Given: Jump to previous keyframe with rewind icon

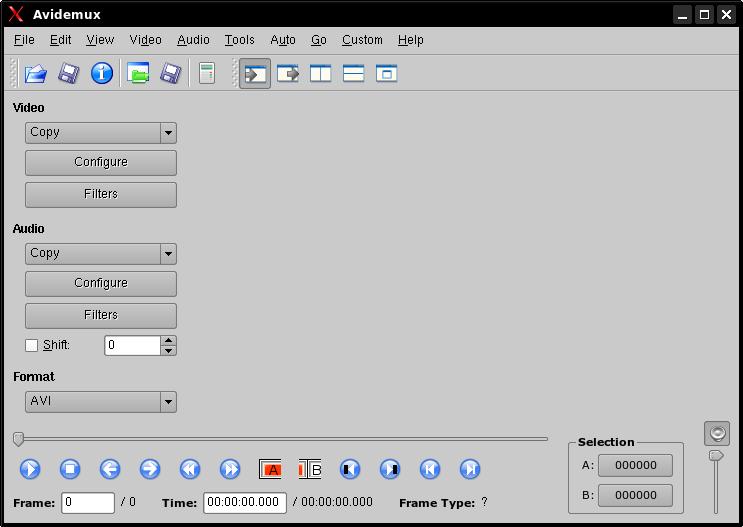Looking at the screenshot, I should tap(190, 469).
